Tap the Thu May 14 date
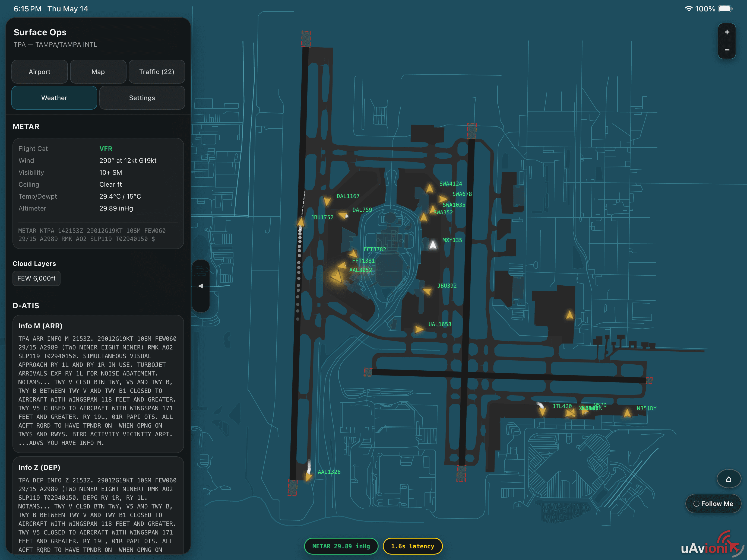 click(x=68, y=9)
